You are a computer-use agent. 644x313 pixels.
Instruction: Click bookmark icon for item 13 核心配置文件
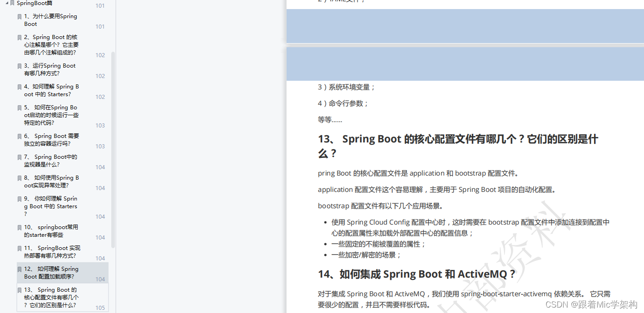[20, 290]
